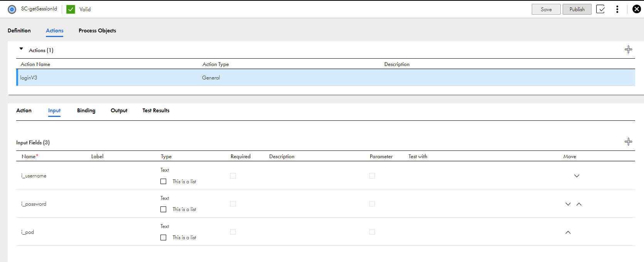Select the Input sub-tab
Image resolution: width=644 pixels, height=262 pixels.
pos(54,110)
